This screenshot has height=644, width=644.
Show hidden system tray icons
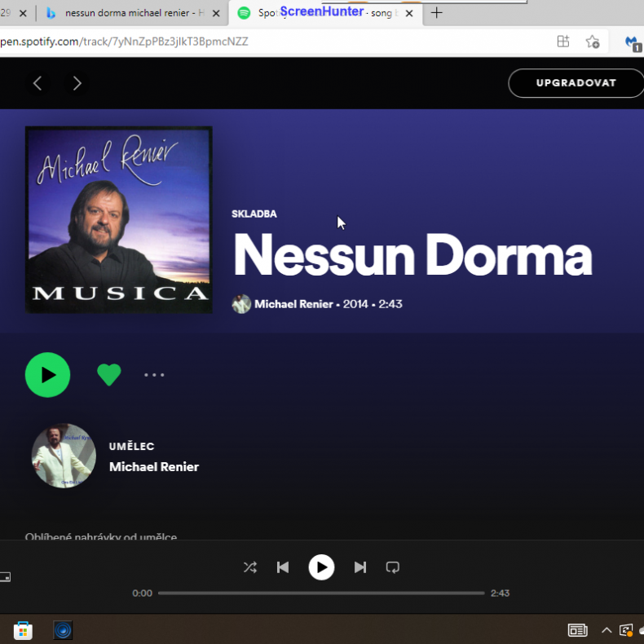[607, 630]
